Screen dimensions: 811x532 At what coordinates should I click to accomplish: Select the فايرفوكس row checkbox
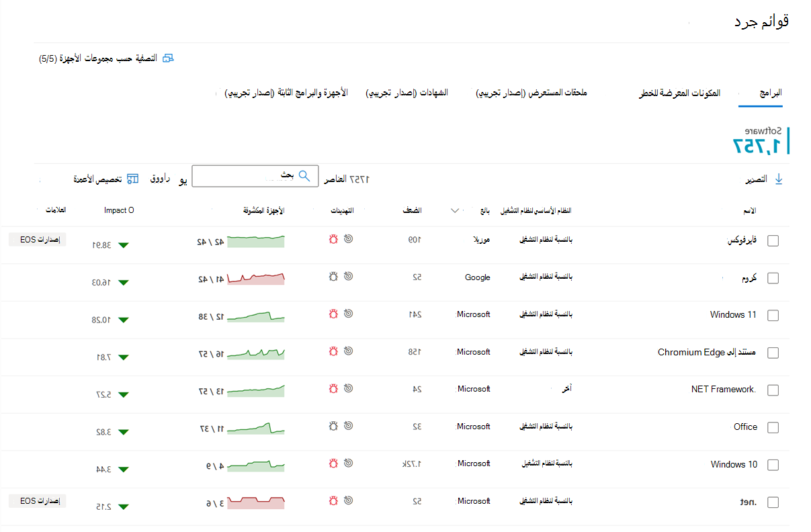click(773, 240)
